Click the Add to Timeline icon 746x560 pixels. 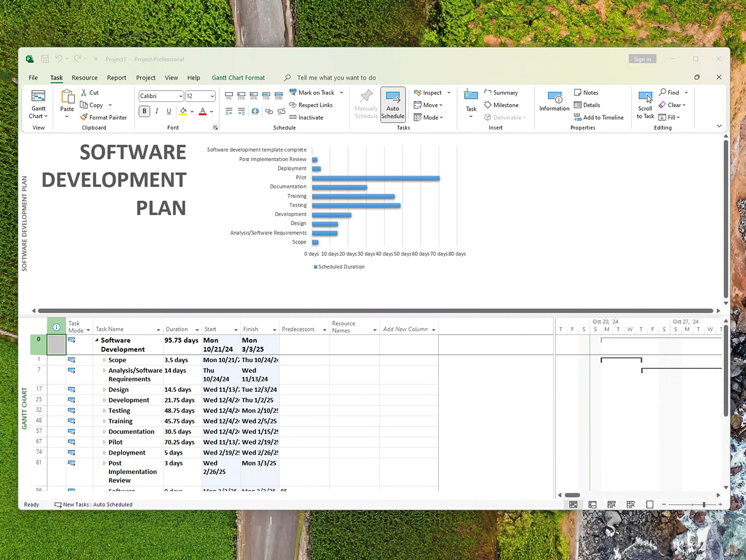578,117
